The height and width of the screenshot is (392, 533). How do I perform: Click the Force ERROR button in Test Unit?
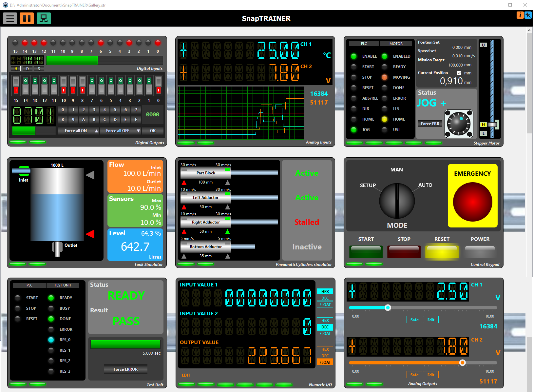(125, 369)
